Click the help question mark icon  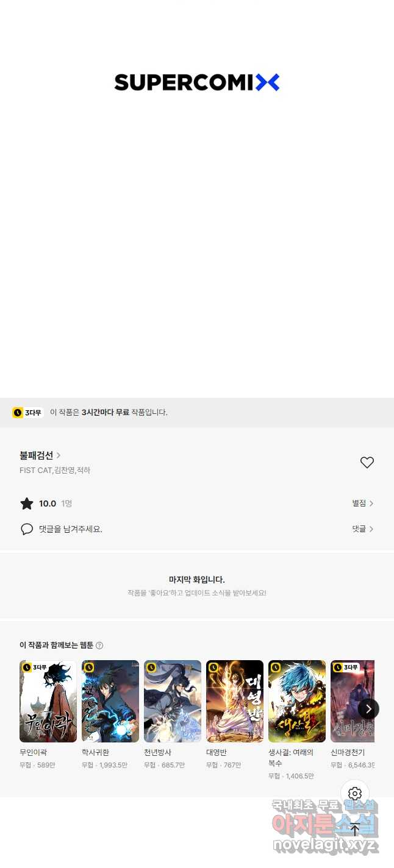(x=99, y=646)
